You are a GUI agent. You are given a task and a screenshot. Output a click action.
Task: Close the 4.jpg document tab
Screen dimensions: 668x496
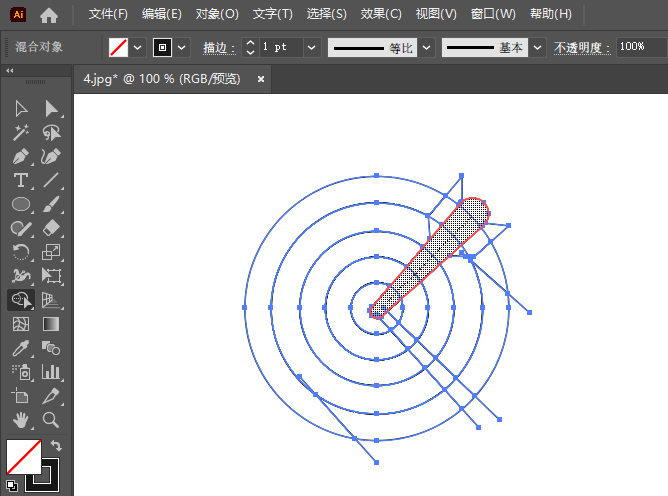point(261,79)
